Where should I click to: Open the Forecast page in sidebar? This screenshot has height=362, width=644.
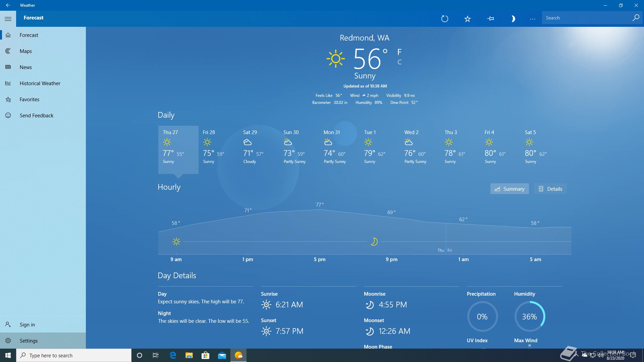pos(43,35)
